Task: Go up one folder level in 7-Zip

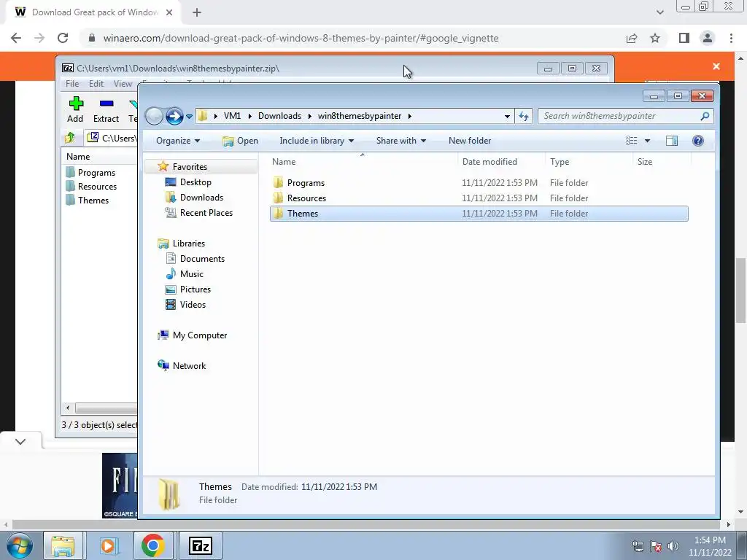Action: coord(70,138)
